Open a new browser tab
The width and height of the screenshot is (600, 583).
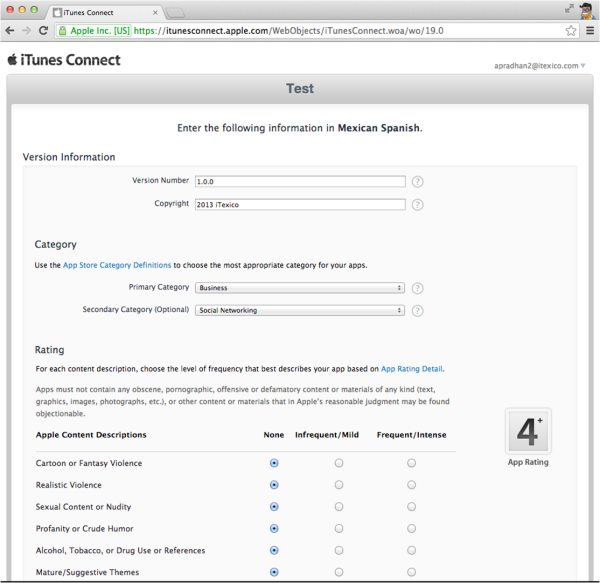pyautogui.click(x=176, y=13)
